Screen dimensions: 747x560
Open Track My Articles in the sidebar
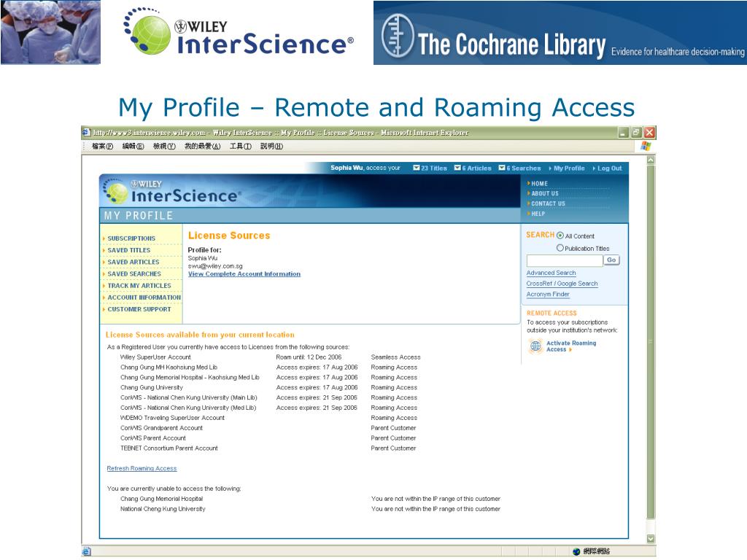point(139,286)
